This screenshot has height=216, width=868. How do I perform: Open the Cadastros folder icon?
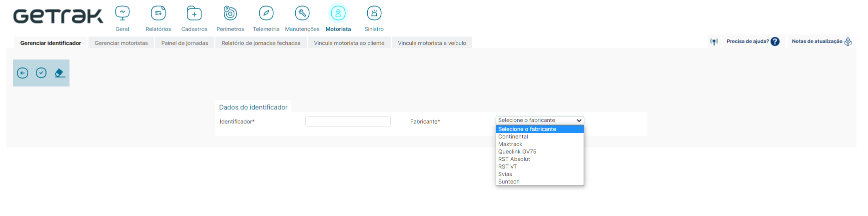[194, 13]
